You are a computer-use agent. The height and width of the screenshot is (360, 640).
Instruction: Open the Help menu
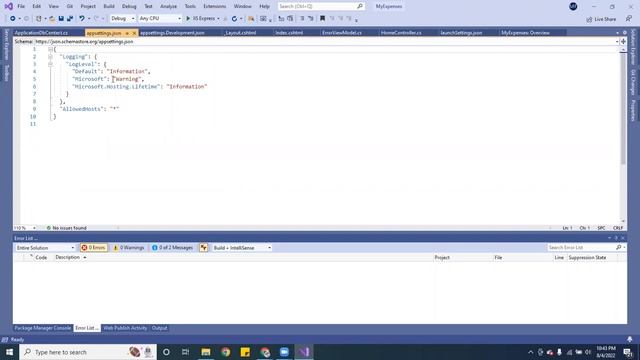point(264,7)
